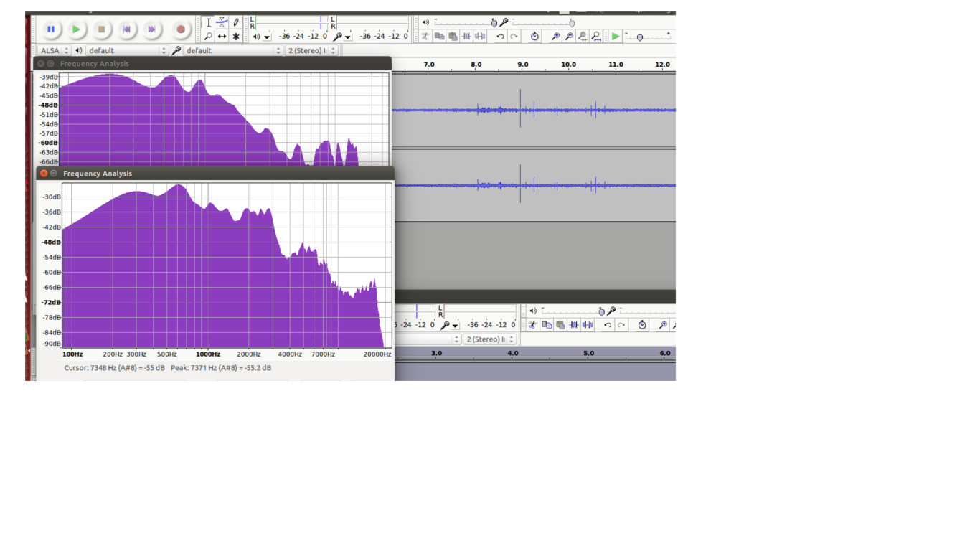The height and width of the screenshot is (551, 980).
Task: Click the Paste icon in top edit toolbar
Action: 453,36
